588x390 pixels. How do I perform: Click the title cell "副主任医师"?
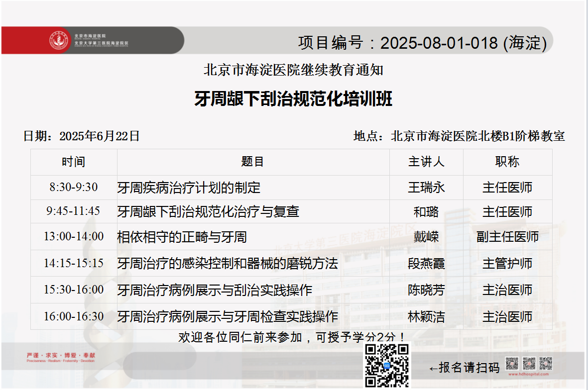[x=507, y=237]
